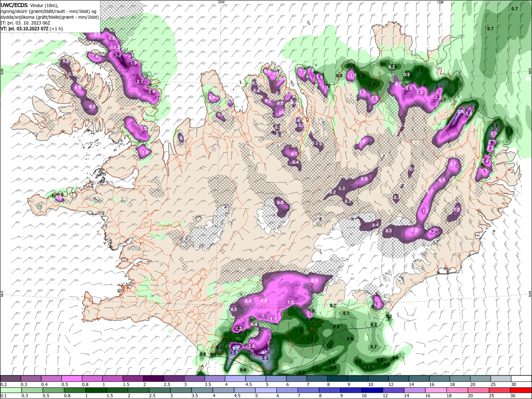The height and width of the screenshot is (399, 532).
Task: Click the '3.1' rainfall value
Action: click(495, 125)
